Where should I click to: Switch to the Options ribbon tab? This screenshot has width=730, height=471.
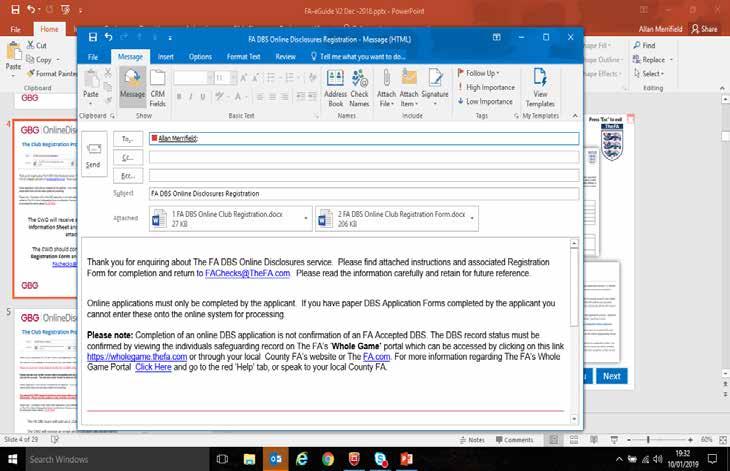[x=200, y=57]
